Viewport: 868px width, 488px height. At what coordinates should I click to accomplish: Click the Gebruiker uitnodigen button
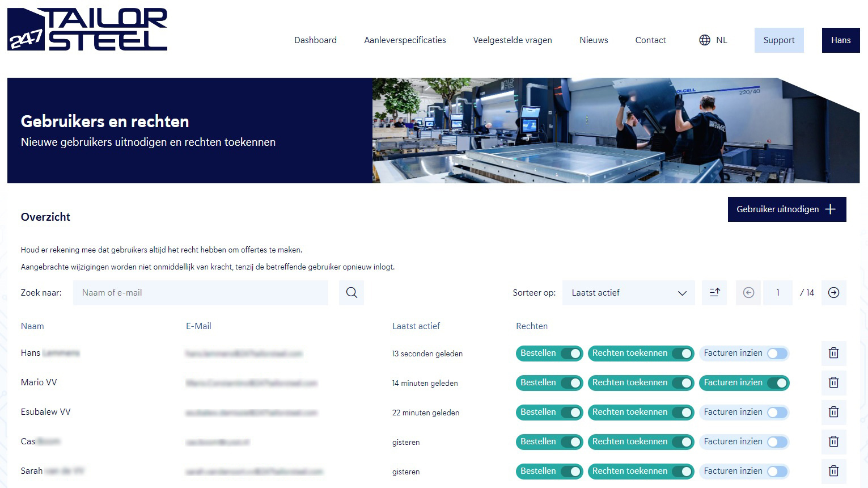pos(786,209)
